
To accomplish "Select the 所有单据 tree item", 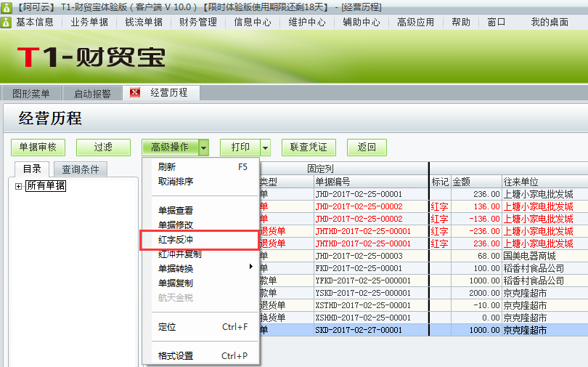I will tap(46, 186).
